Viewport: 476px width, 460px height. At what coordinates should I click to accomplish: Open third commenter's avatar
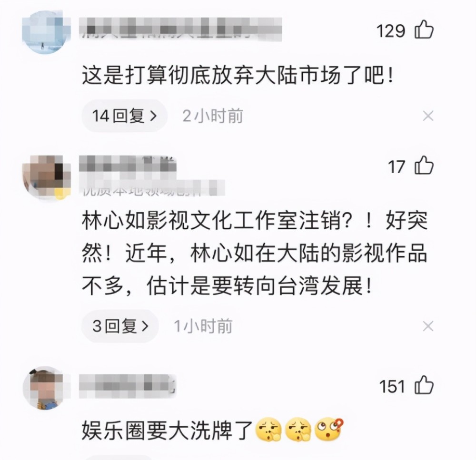(x=47, y=388)
